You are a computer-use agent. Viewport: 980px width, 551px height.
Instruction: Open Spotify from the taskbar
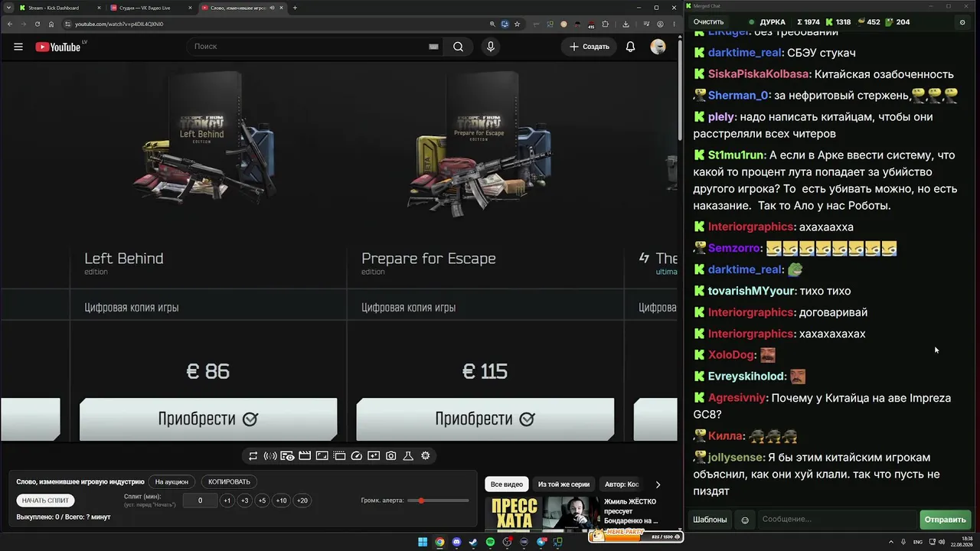(x=490, y=542)
